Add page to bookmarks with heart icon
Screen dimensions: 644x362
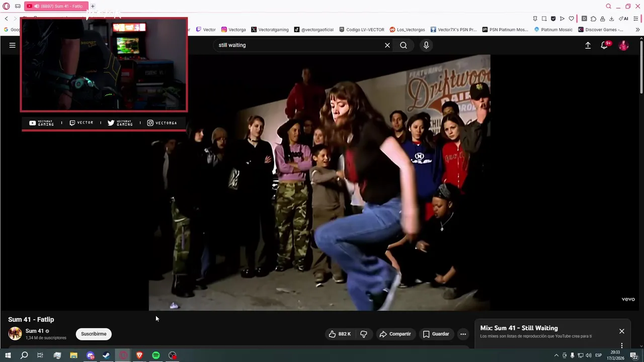571,19
